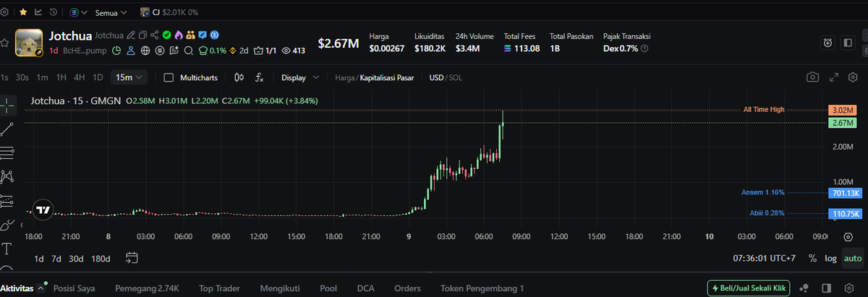Open the 15m interval dropdown
Screen dimensions: 868x297
[129, 77]
